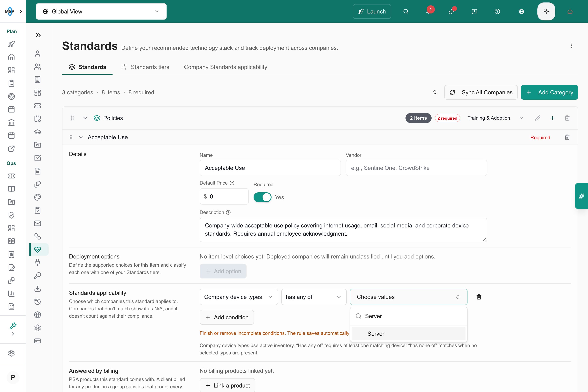Click the Description help icon
This screenshot has height=392, width=588.
[228, 212]
